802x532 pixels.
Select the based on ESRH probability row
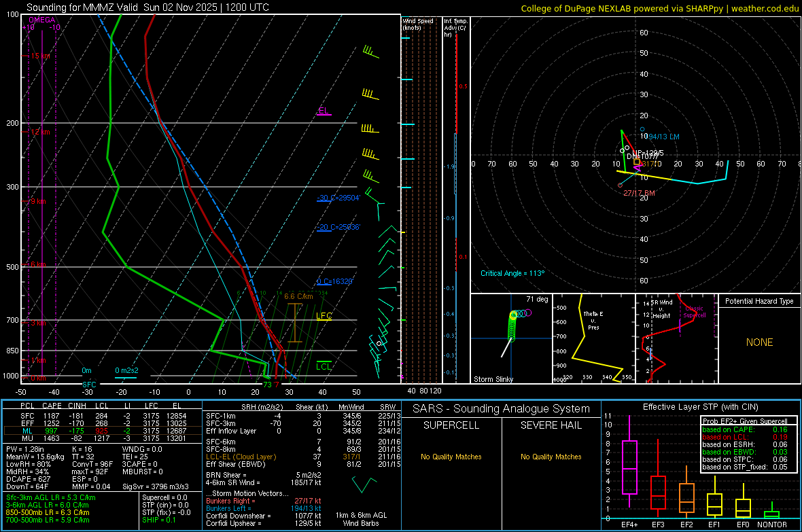745,444
